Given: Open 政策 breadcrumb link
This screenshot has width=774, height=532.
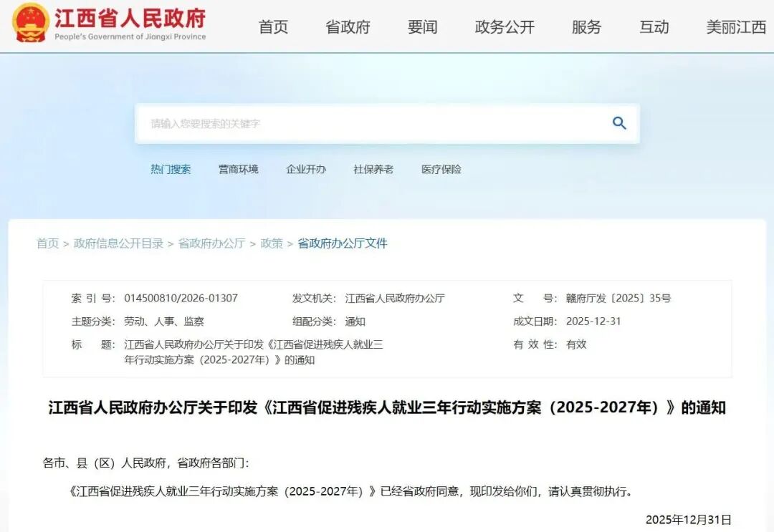Looking at the screenshot, I should pyautogui.click(x=272, y=243).
